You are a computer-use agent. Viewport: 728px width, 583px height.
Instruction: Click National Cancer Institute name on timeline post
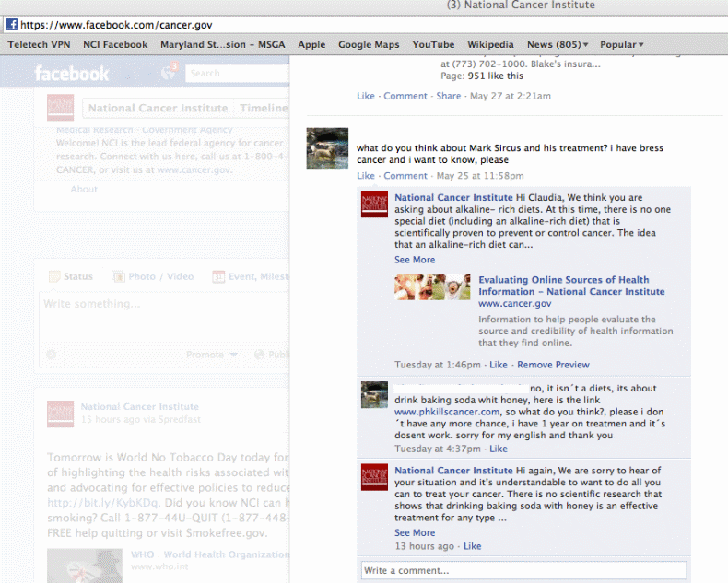point(140,406)
